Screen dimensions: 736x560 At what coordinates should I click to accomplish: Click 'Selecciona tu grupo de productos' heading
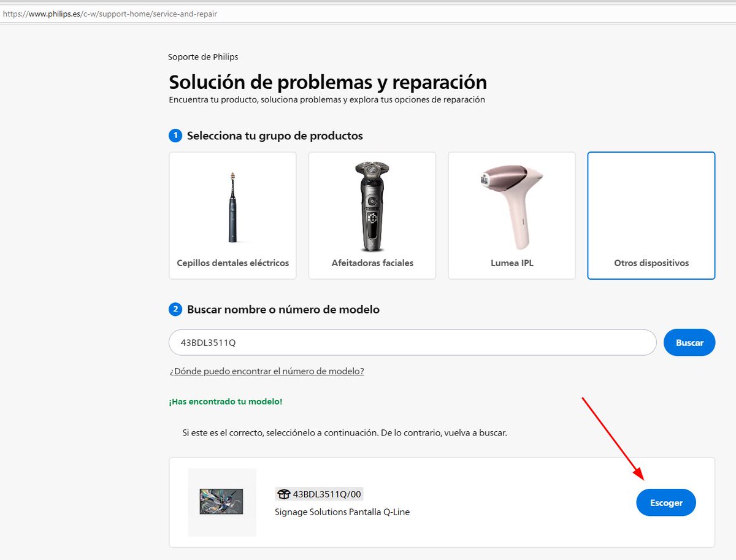coord(275,136)
